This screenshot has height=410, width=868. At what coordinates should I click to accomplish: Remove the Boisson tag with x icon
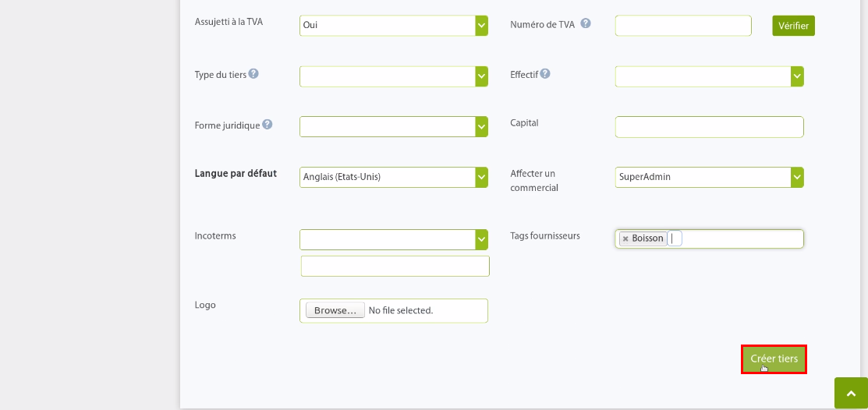[625, 239]
